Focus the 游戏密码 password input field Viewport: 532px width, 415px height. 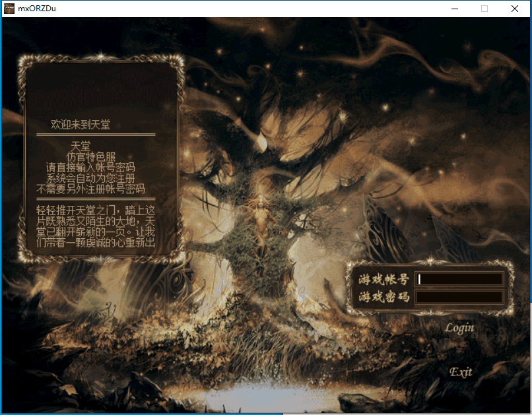pyautogui.click(x=459, y=297)
